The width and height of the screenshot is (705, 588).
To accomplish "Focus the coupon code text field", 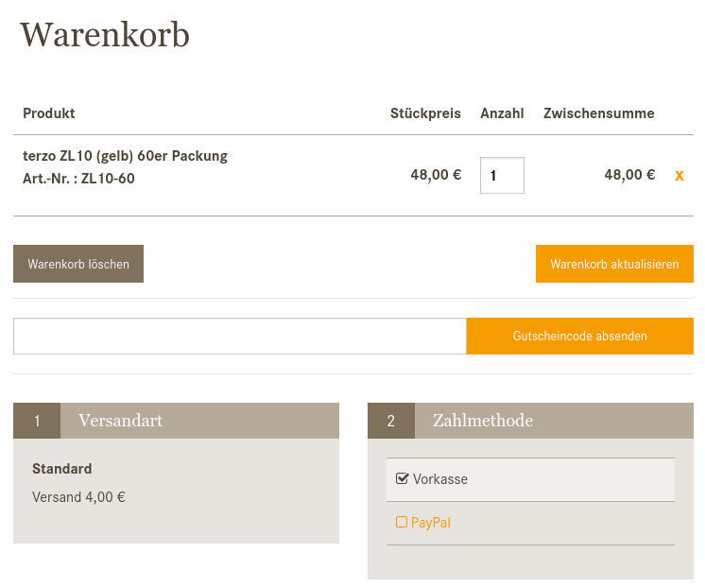I will pos(239,336).
